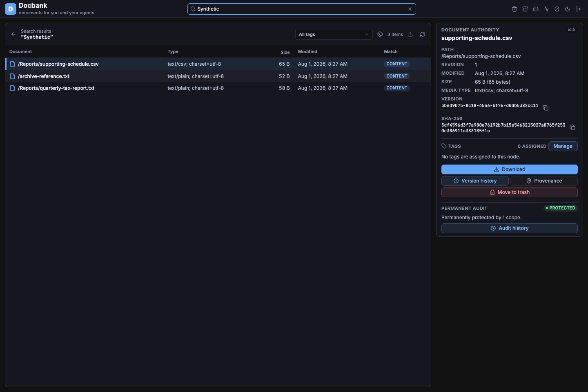Viewport: 588px width, 392px height.
Task: Click the supporting-schedule.csv title in details panel
Action: click(x=477, y=38)
